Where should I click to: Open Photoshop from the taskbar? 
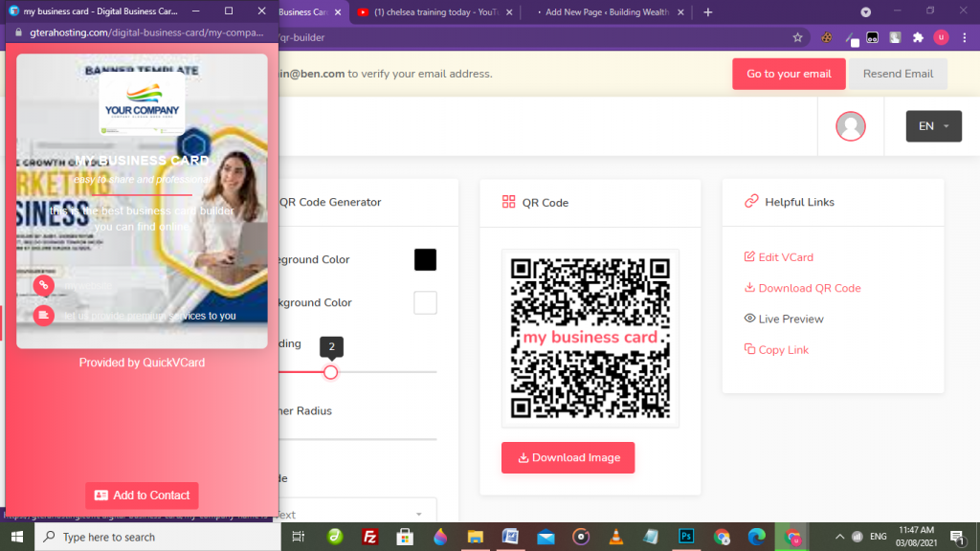point(686,537)
